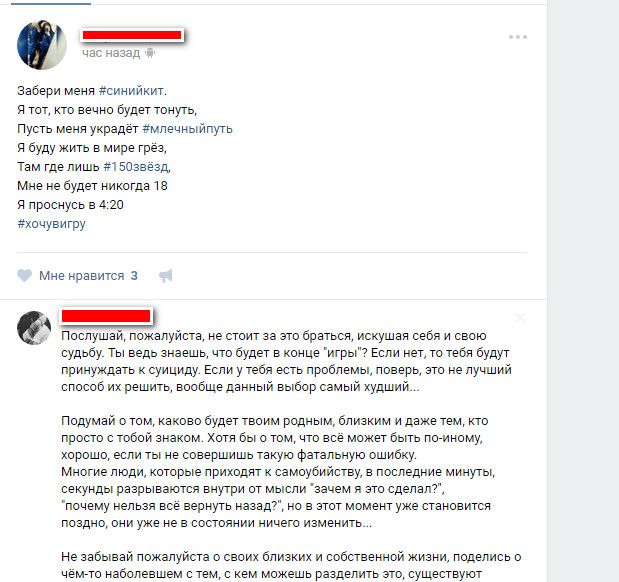The image size is (619, 582).
Task: Click the likes count number 3
Action: point(134,276)
